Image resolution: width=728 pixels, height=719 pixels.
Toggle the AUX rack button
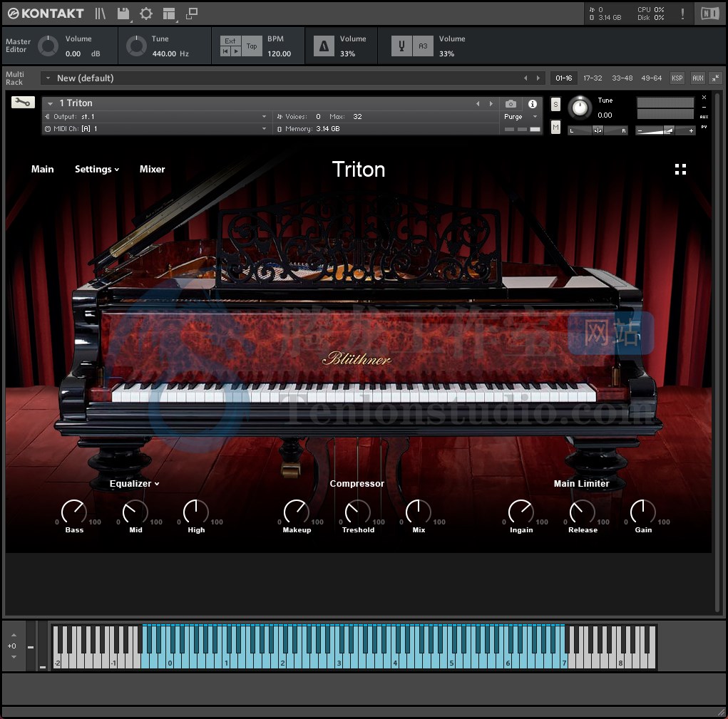pyautogui.click(x=698, y=78)
